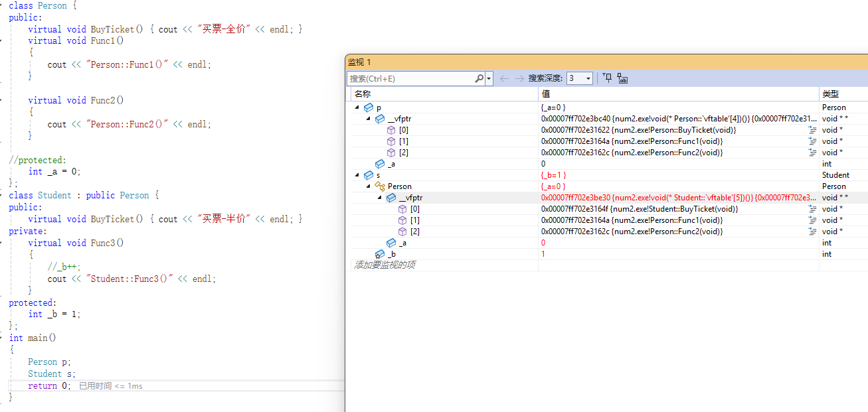The image size is (868, 412).
Task: Click the 'return 0;' code line
Action: pos(49,385)
